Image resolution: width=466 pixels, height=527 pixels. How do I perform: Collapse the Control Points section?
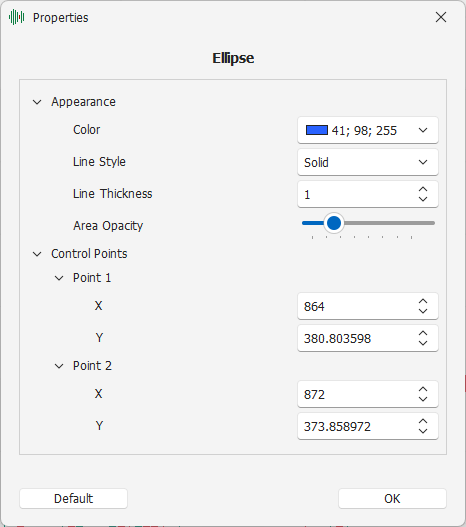37,254
